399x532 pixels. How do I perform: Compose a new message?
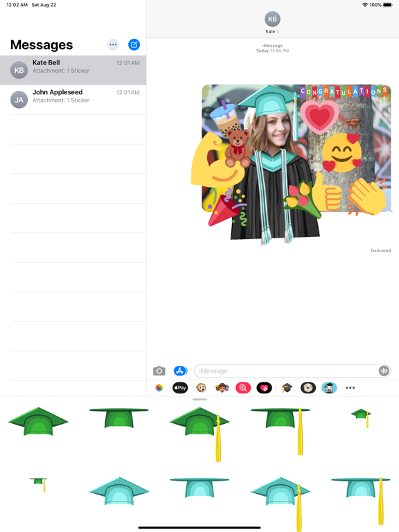[134, 44]
